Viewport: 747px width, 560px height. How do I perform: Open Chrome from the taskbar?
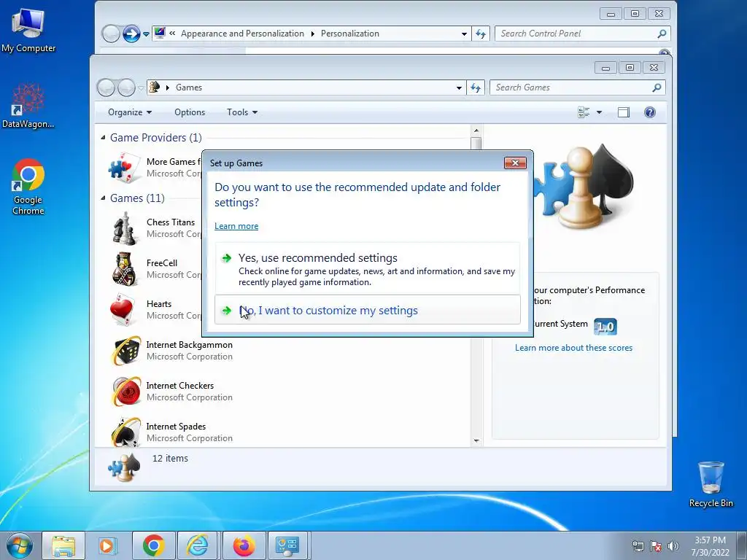pyautogui.click(x=153, y=545)
